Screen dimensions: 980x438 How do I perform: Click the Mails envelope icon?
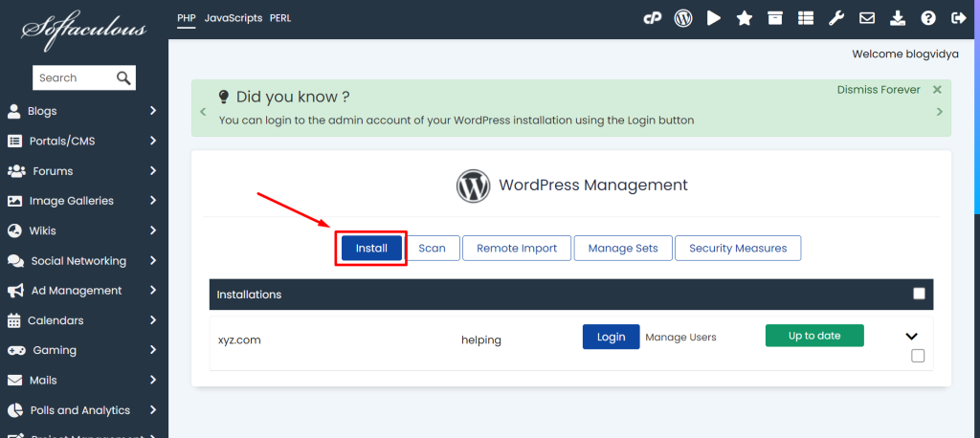(x=14, y=380)
